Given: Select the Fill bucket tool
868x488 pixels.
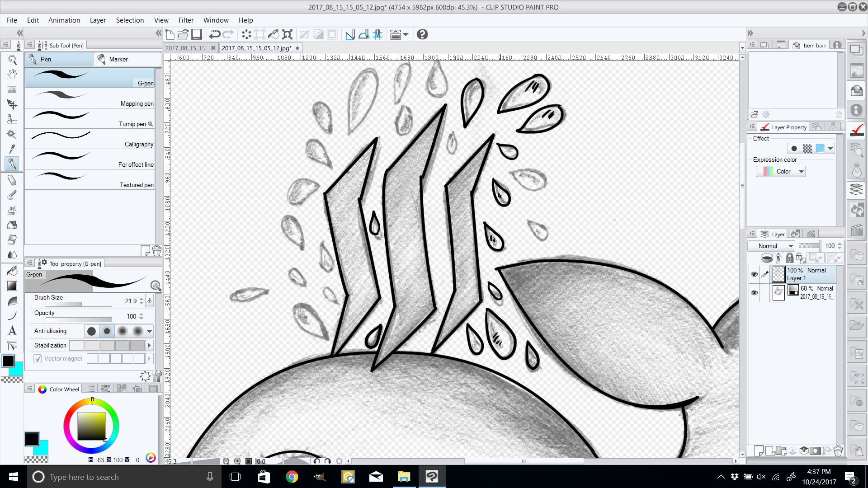Looking at the screenshot, I should tap(12, 270).
